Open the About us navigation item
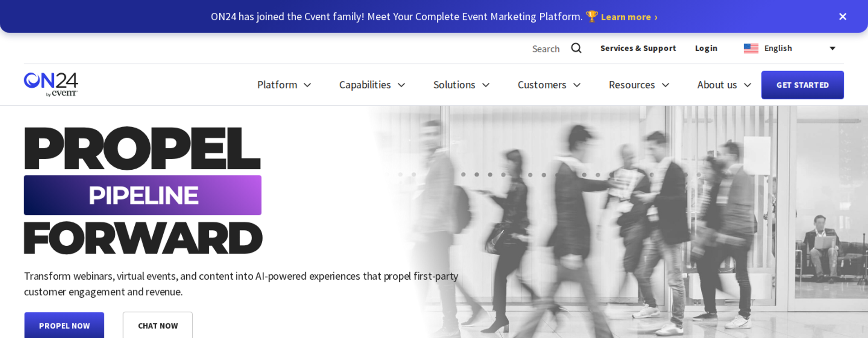Viewport: 868px width, 338px height. pyautogui.click(x=717, y=85)
